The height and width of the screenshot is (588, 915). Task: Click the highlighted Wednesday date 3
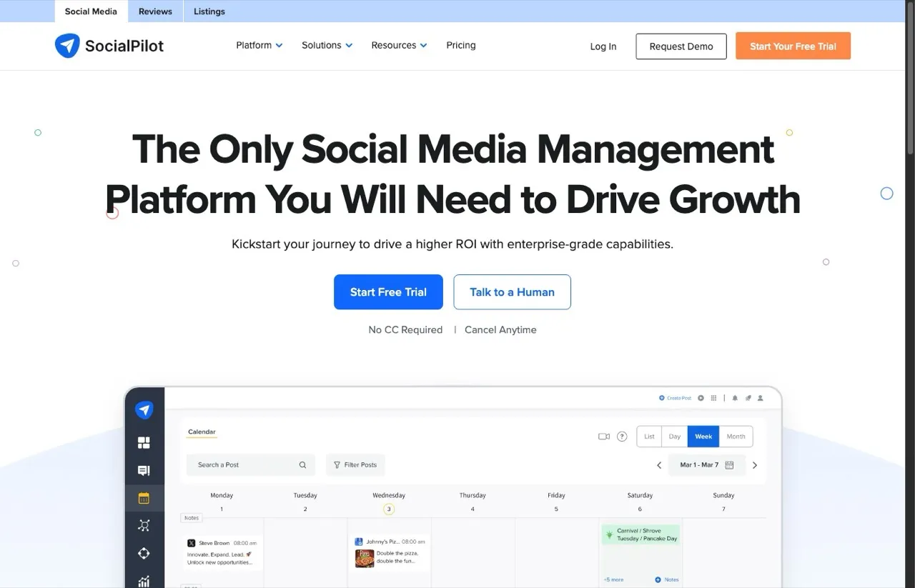[389, 509]
